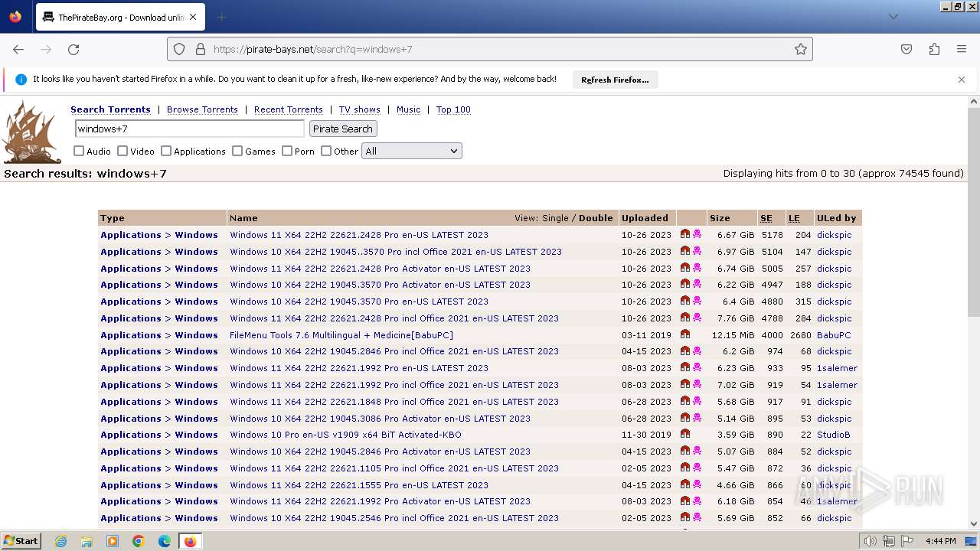Viewport: 980px width, 551px height.
Task: Reload the page with refresh icon
Action: (x=73, y=49)
